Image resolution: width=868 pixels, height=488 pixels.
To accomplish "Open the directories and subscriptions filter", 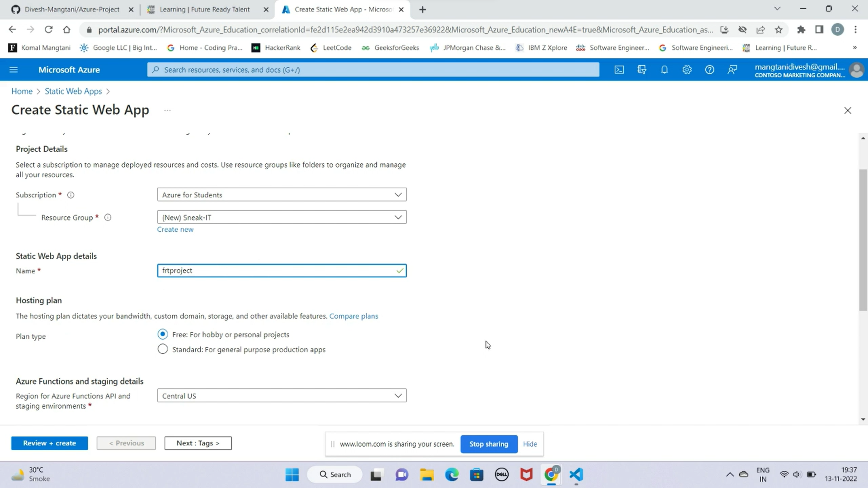I will [642, 69].
